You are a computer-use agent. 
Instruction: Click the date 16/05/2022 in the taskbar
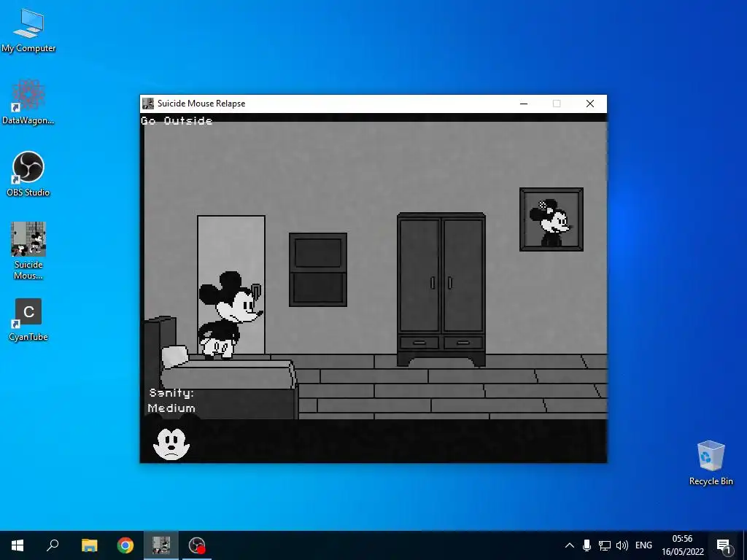[x=682, y=552]
